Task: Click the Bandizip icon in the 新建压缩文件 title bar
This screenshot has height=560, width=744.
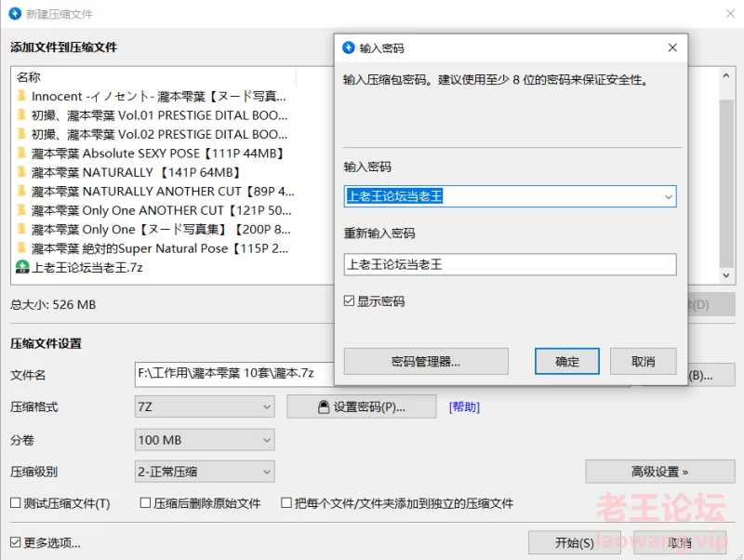Action: tap(15, 13)
